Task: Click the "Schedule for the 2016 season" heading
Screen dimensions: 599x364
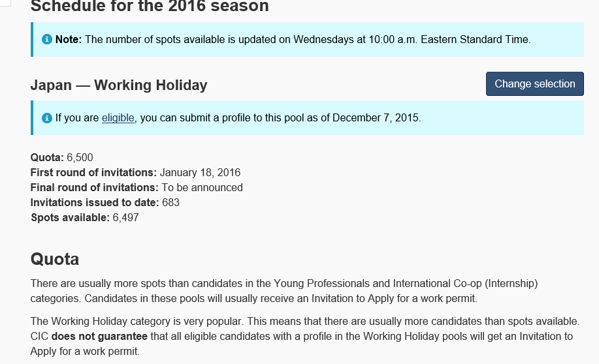Action: [150, 7]
